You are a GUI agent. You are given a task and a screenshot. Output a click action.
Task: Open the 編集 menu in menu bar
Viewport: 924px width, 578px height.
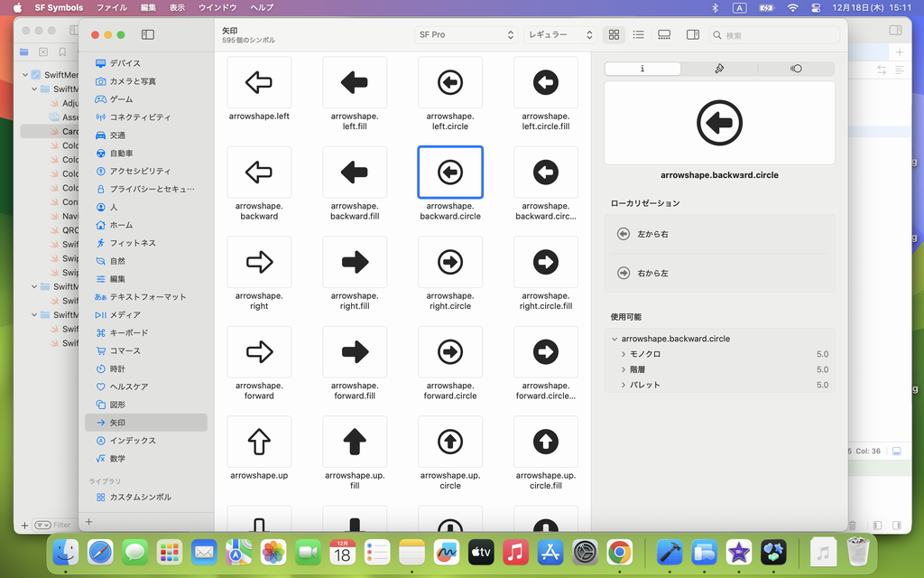coord(148,7)
